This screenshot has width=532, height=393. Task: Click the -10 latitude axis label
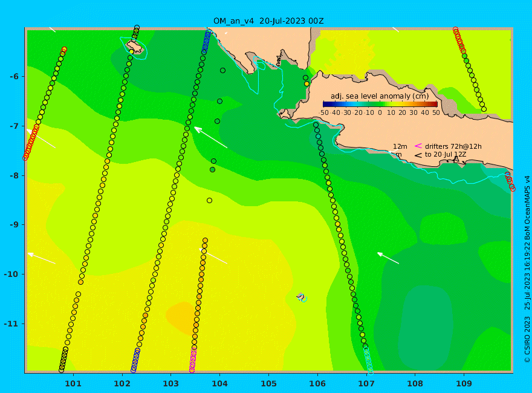tap(12, 274)
